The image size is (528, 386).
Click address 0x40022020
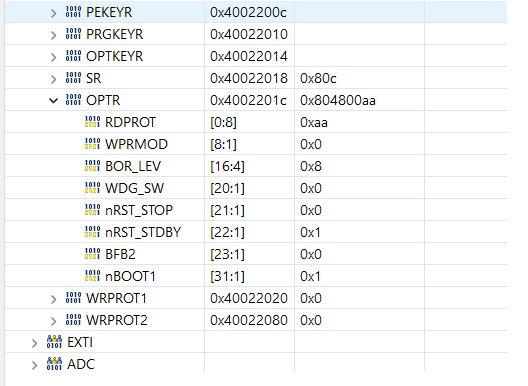[249, 298]
